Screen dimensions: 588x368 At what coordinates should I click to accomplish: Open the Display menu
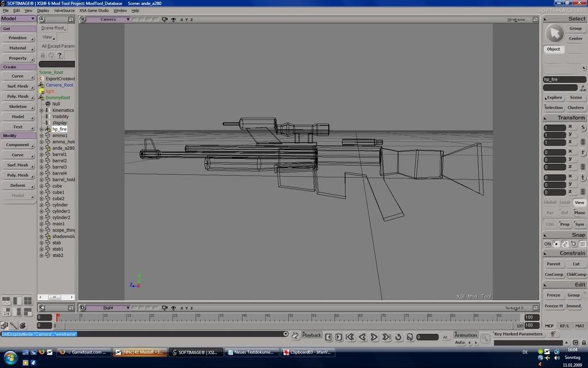(42, 10)
